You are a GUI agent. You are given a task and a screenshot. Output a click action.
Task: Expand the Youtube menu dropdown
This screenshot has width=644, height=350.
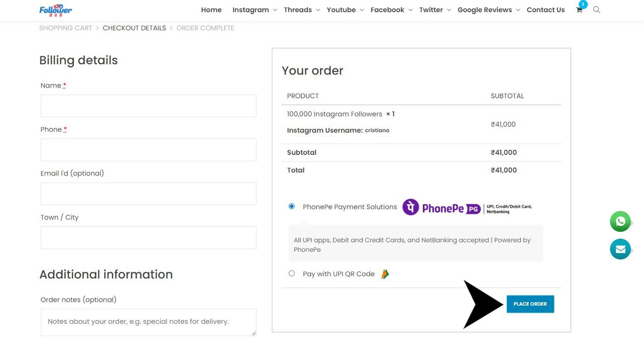click(362, 10)
